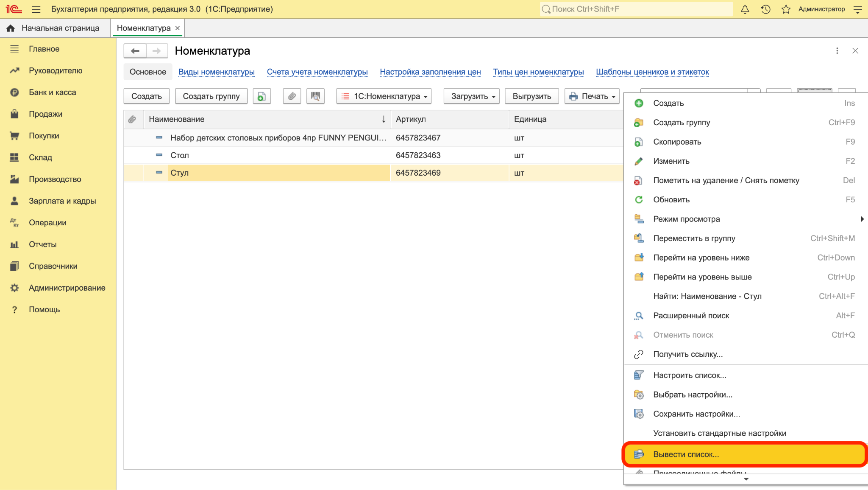Viewport: 868px width, 490px height.
Task: Click search field Поиск Ctrl+Shift+F
Action: [636, 9]
